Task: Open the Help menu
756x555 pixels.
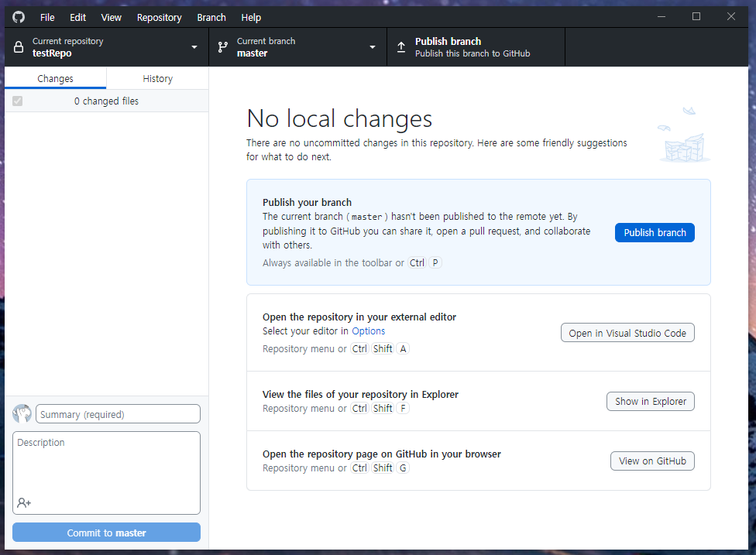Action: coord(251,17)
